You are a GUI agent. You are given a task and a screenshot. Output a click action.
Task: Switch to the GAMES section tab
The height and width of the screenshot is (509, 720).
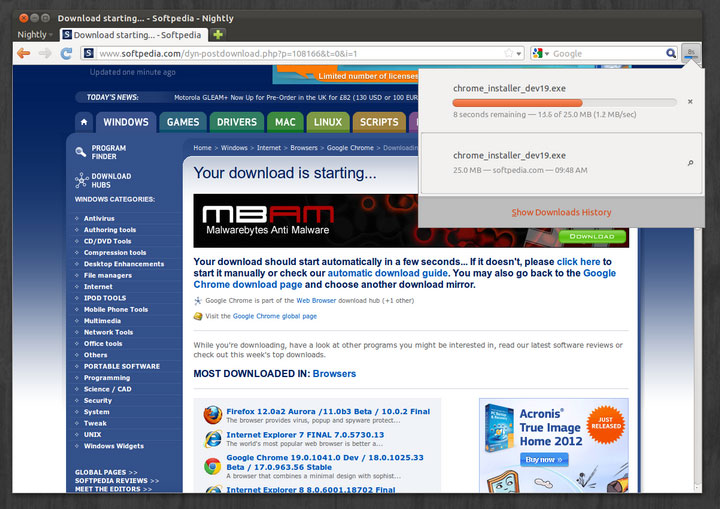click(x=183, y=122)
